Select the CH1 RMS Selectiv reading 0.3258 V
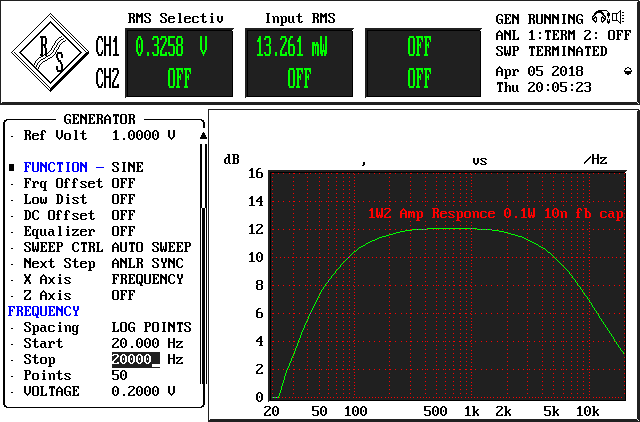 (x=171, y=47)
